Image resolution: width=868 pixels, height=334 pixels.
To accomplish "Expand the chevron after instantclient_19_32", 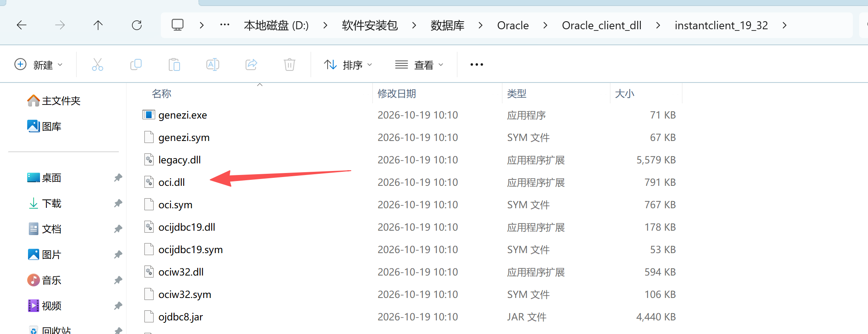I will pyautogui.click(x=784, y=25).
